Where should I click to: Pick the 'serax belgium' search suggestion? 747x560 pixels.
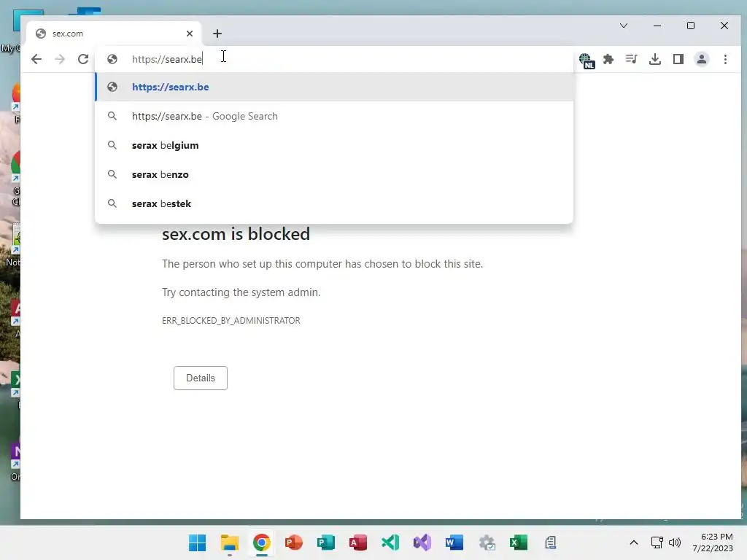point(334,145)
